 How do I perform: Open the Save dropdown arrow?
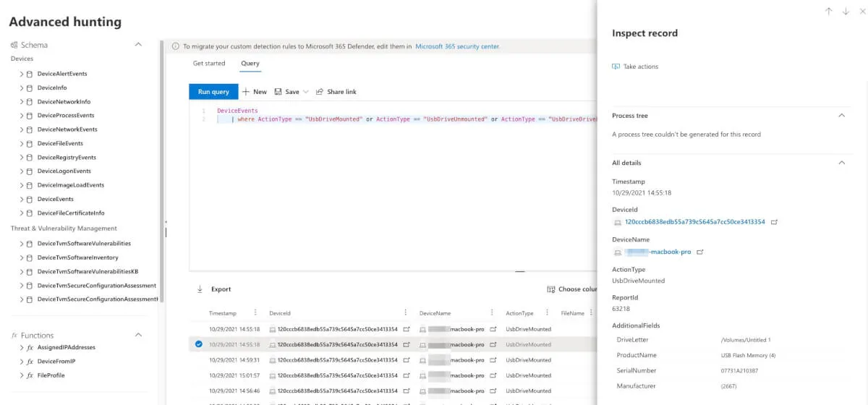[306, 92]
